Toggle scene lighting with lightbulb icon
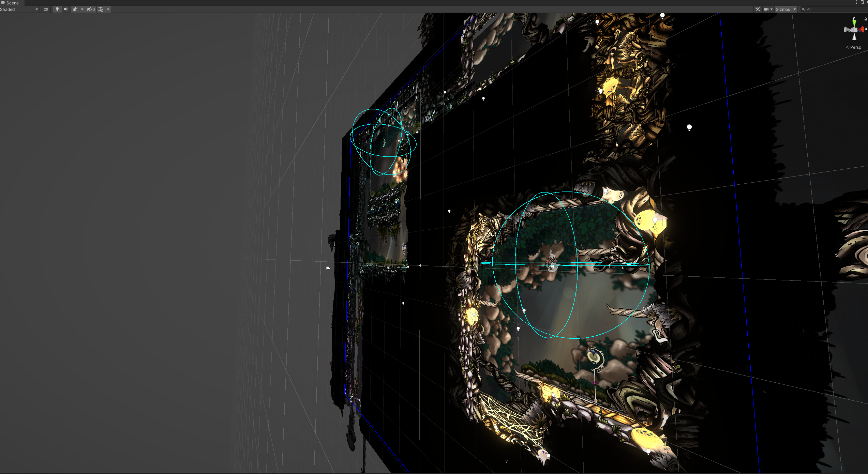This screenshot has height=474, width=868. [x=57, y=9]
